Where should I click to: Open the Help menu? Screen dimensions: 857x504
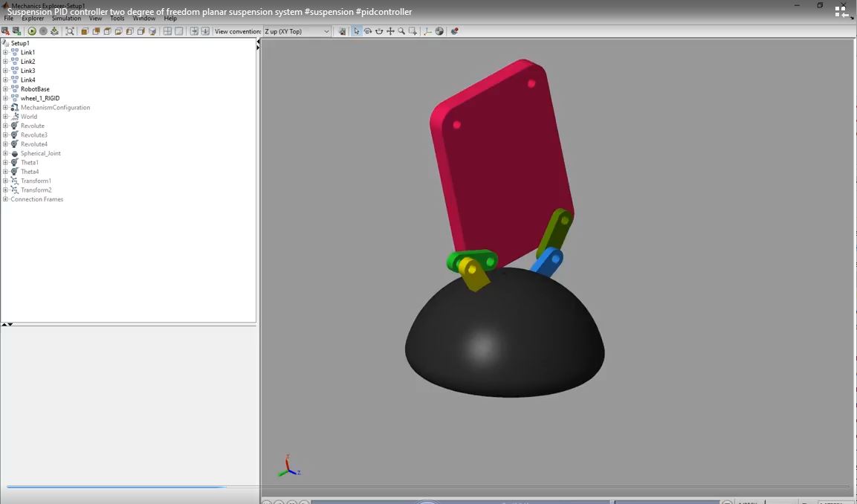click(x=170, y=19)
